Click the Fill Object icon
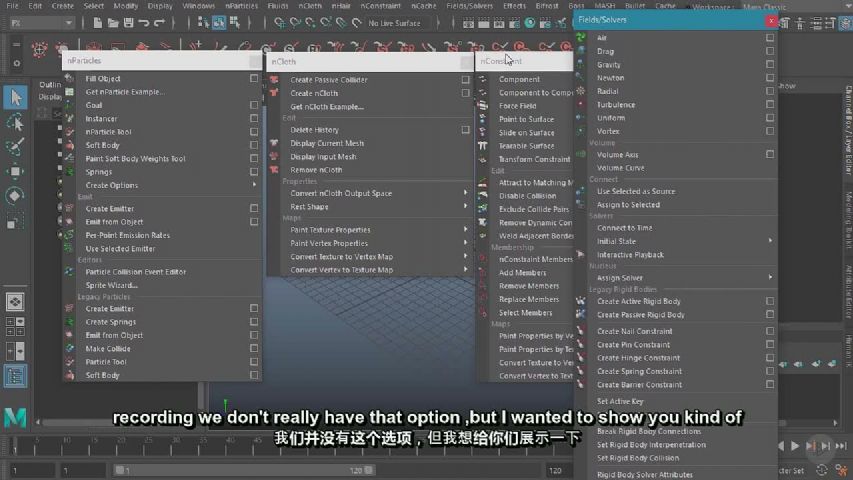Image resolution: width=853 pixels, height=480 pixels. pyautogui.click(x=70, y=78)
